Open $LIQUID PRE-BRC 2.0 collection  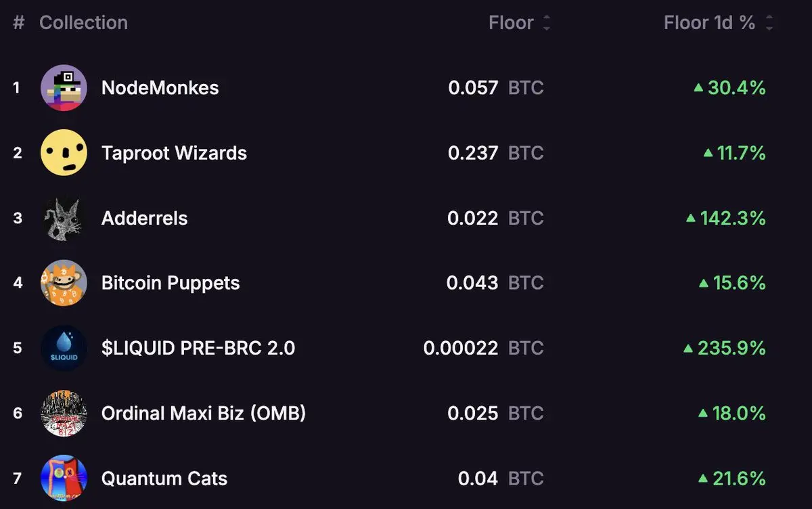click(198, 348)
